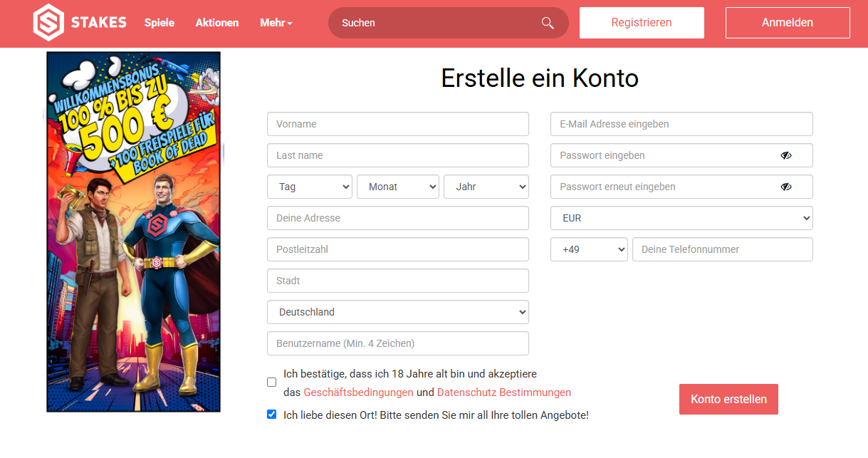Screen dimensions: 868x458
Task: Open the Tag day dropdown
Action: pyautogui.click(x=310, y=187)
